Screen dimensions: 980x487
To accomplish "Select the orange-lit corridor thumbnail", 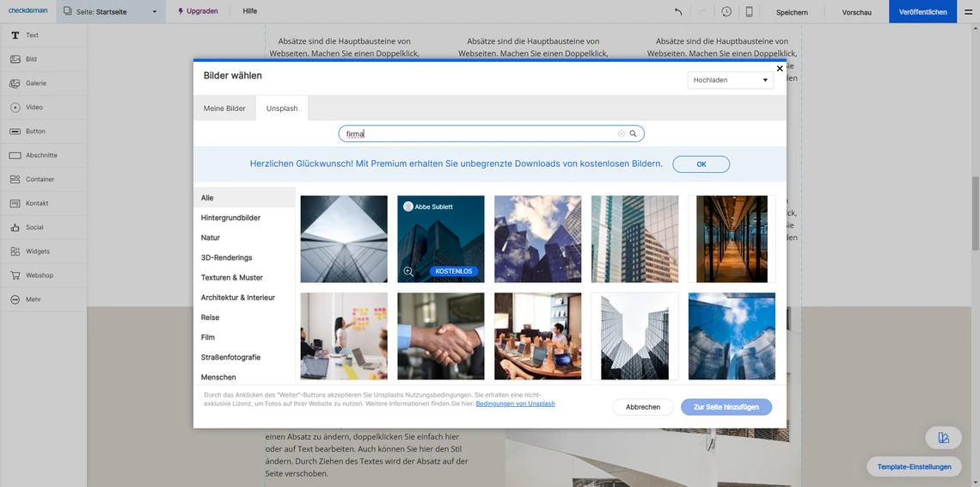I will [732, 239].
